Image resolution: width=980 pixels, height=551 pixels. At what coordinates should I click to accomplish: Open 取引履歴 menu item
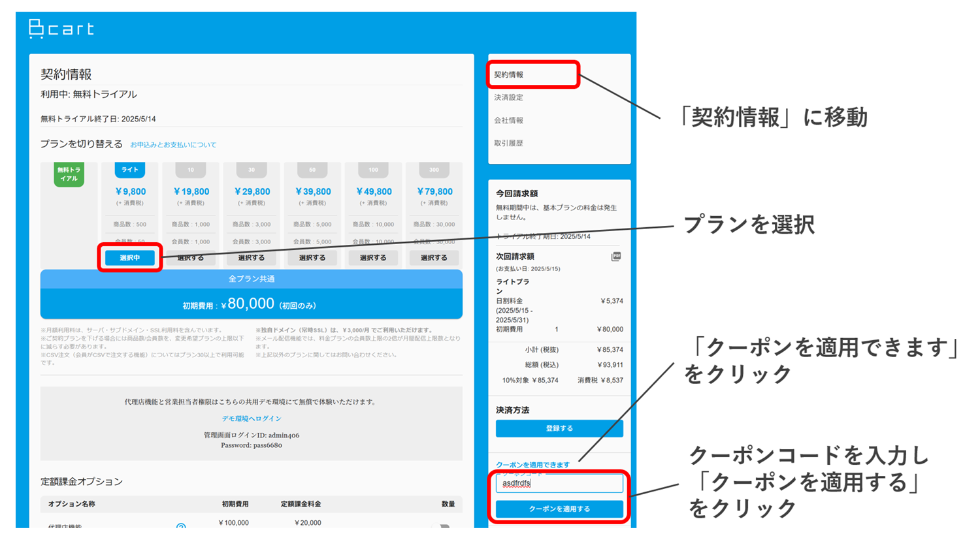click(509, 143)
